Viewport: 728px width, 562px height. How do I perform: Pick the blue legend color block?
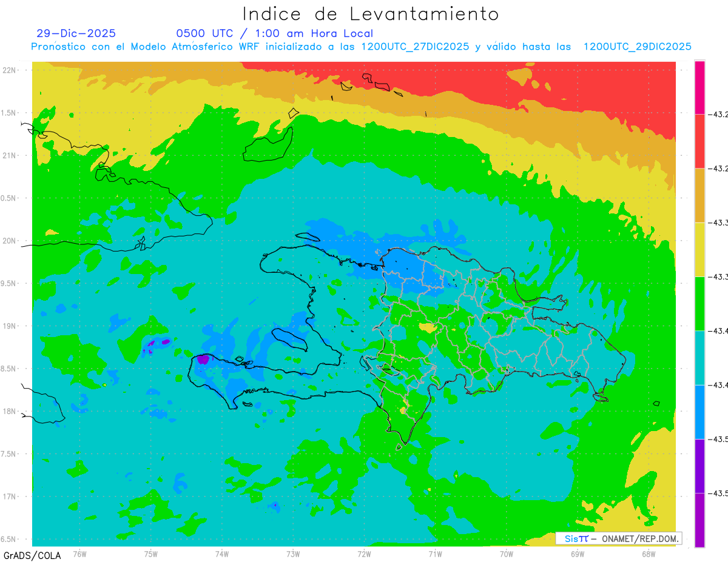tap(699, 412)
